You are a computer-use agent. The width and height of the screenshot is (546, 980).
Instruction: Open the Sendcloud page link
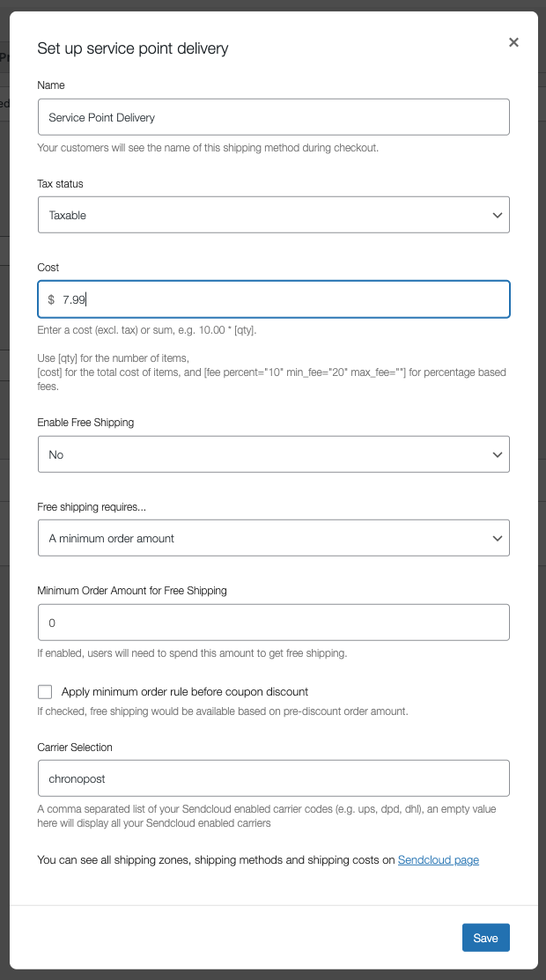tap(439, 860)
